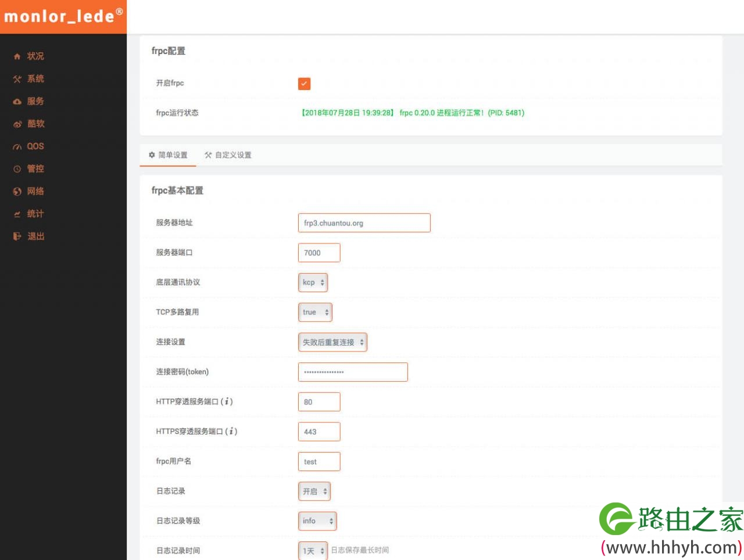Click the logout icon beside 退出
Screen dimensions: 744x560
(17, 236)
